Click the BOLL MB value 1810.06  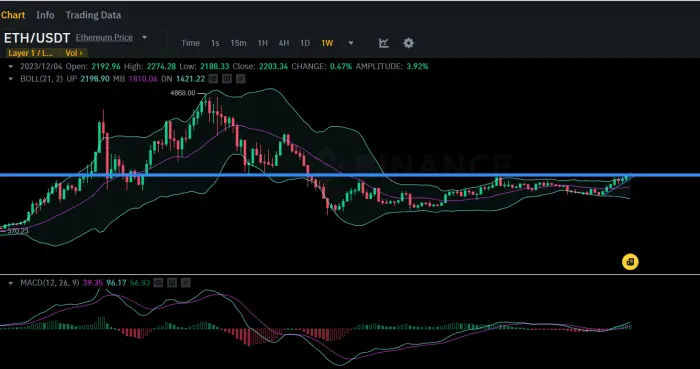[143, 79]
